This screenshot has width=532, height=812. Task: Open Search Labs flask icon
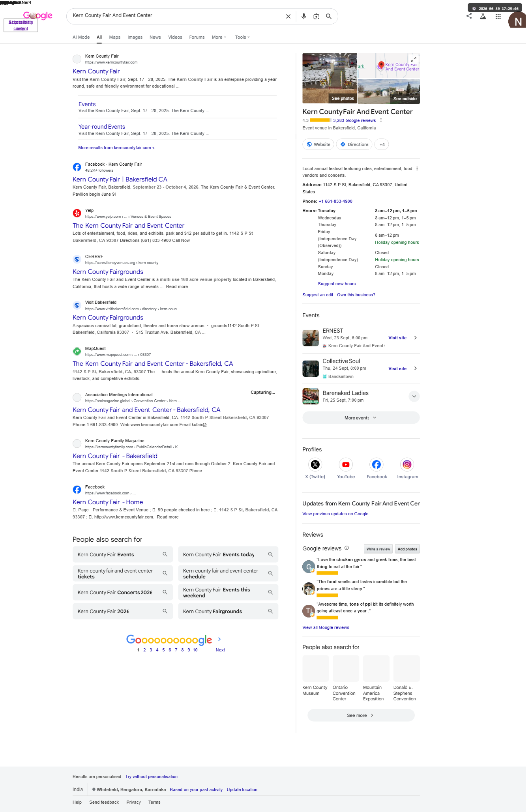click(x=483, y=17)
